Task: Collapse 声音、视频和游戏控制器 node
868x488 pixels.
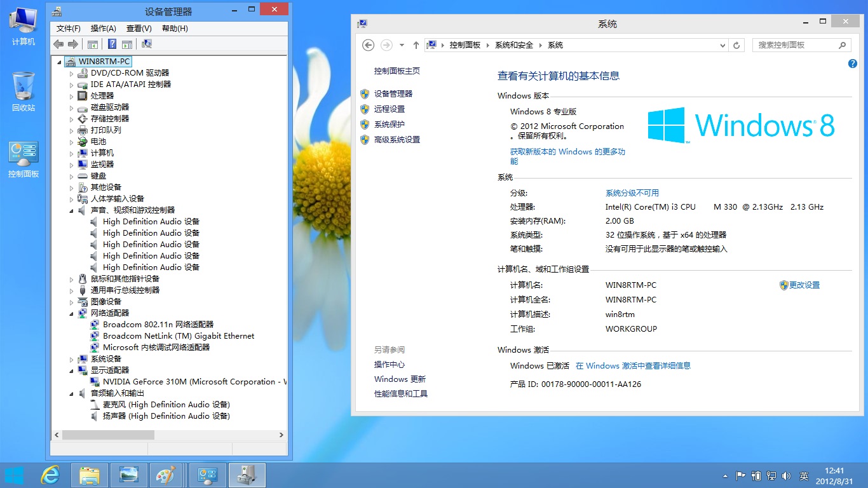Action: point(72,210)
